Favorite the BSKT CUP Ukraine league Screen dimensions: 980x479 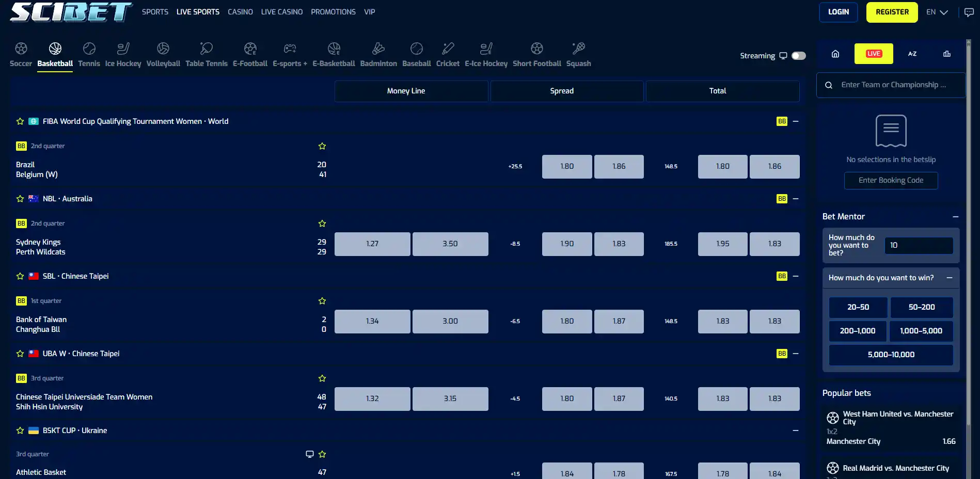tap(20, 430)
